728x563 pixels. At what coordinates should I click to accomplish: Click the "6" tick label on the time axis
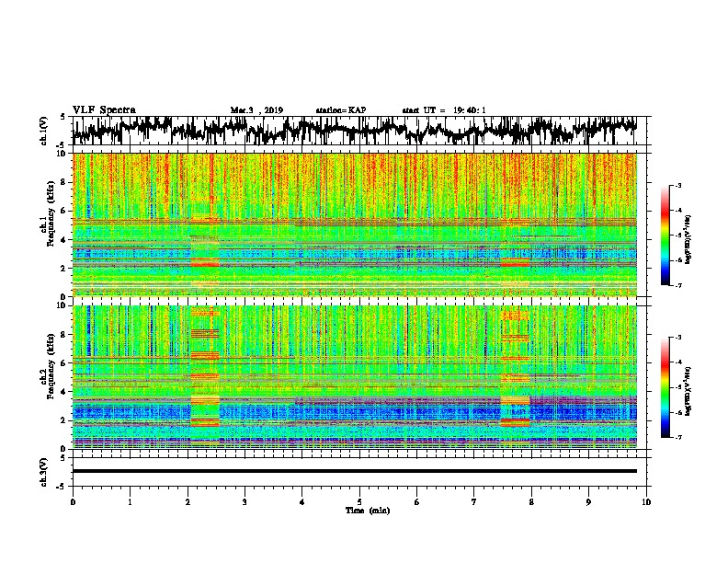pos(416,501)
